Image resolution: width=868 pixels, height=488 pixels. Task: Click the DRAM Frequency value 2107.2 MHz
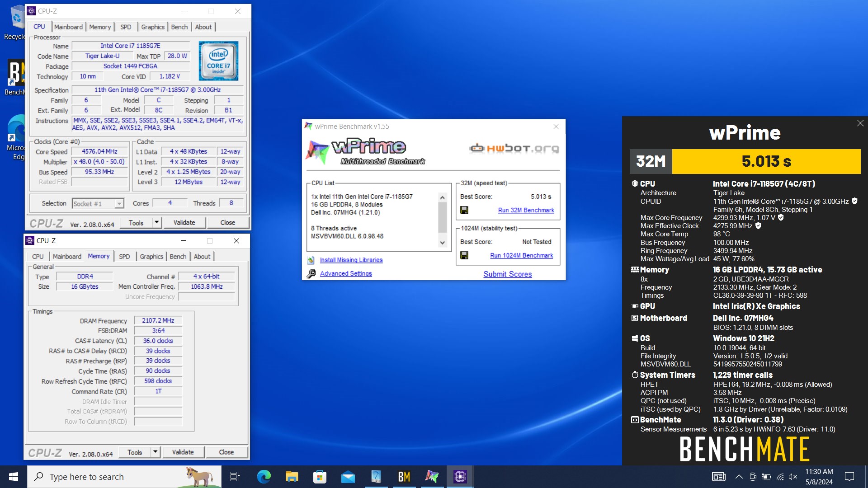tap(158, 320)
